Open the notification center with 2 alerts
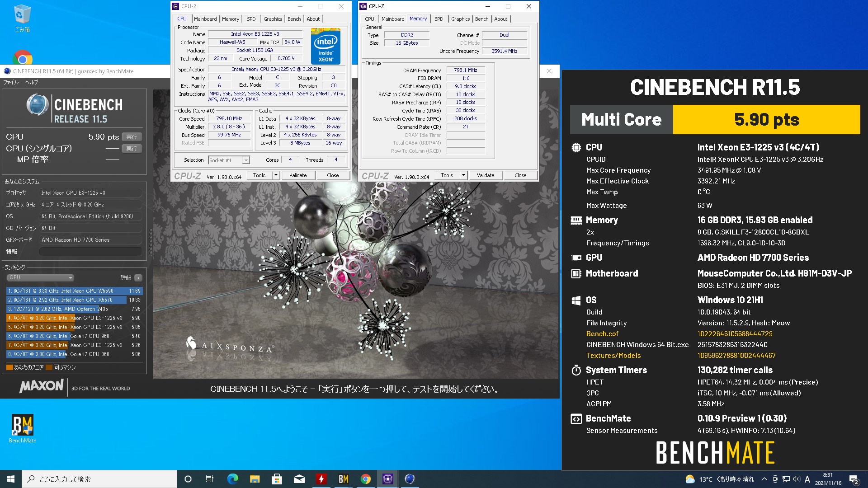This screenshot has width=868, height=488. click(854, 479)
